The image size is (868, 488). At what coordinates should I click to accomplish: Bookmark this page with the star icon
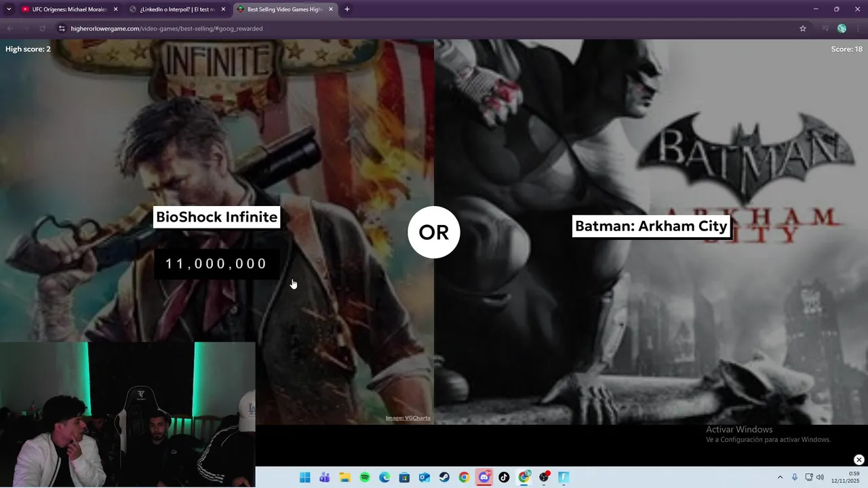tap(803, 28)
